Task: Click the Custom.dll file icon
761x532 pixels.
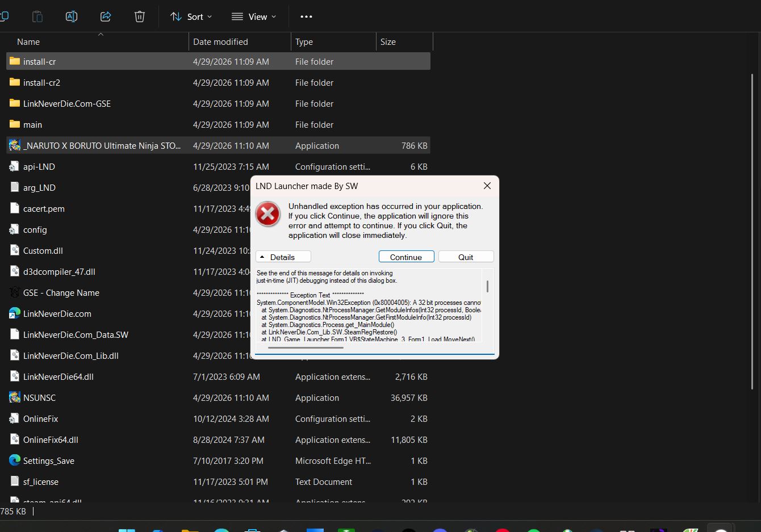Action: coord(15,250)
